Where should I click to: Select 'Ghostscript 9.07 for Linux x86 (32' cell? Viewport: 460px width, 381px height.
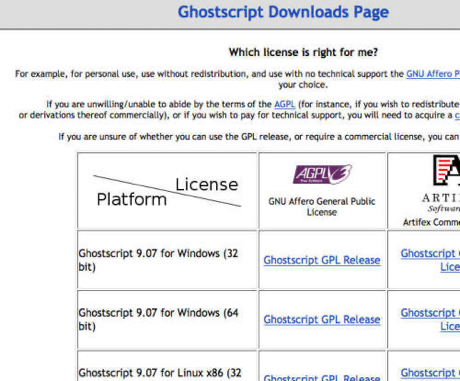coord(167,366)
